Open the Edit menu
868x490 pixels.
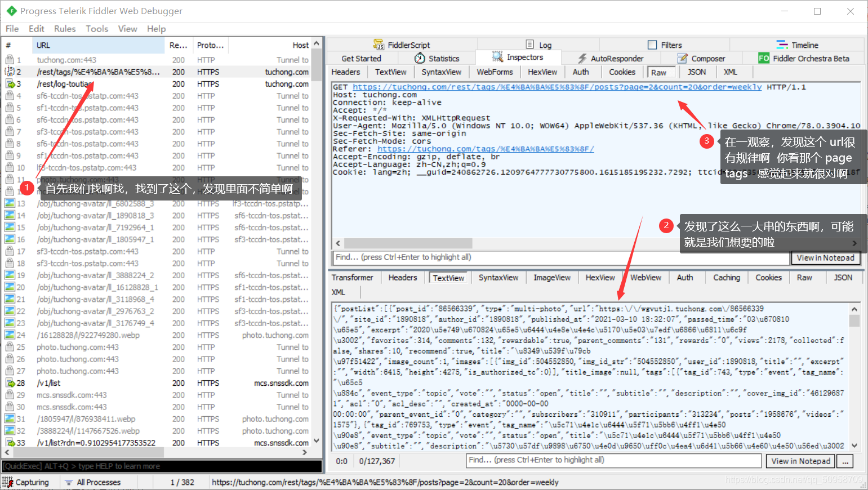pos(37,29)
